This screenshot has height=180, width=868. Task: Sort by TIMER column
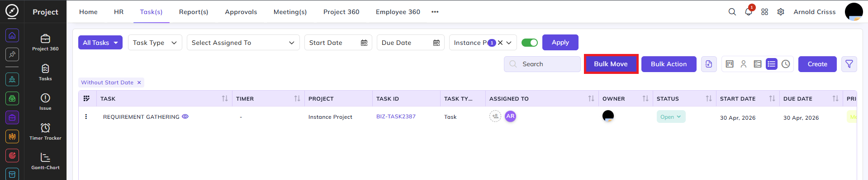[297, 98]
